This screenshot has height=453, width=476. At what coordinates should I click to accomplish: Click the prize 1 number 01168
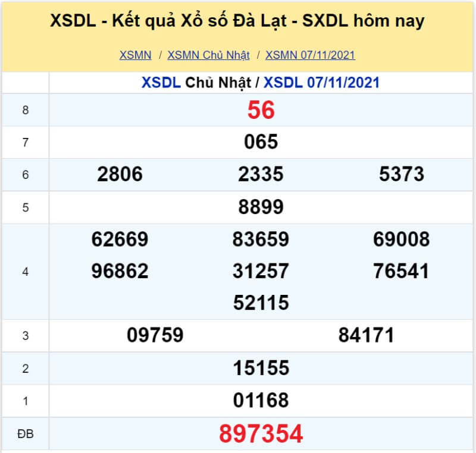pyautogui.click(x=261, y=400)
